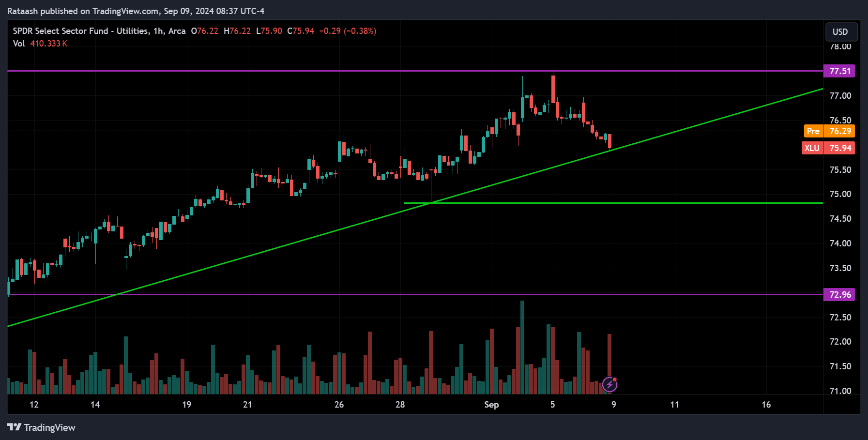Screen dimensions: 868x440
Task: Click the low value L75.90
Action: coord(269,31)
